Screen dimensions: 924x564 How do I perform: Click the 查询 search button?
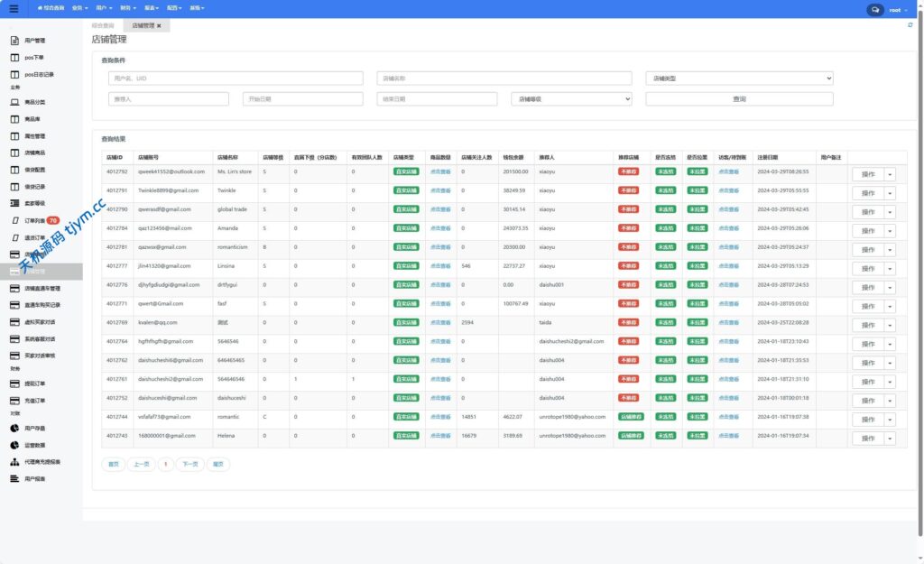pos(739,99)
